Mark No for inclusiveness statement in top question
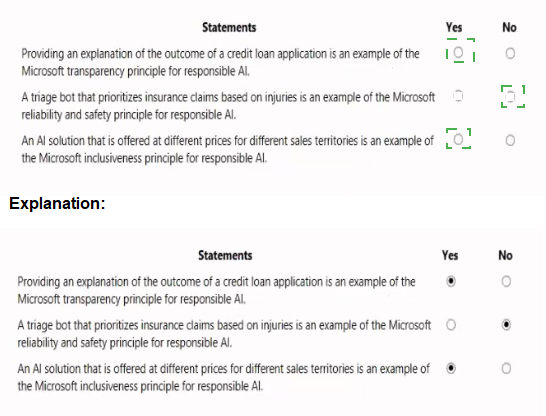 pos(510,140)
